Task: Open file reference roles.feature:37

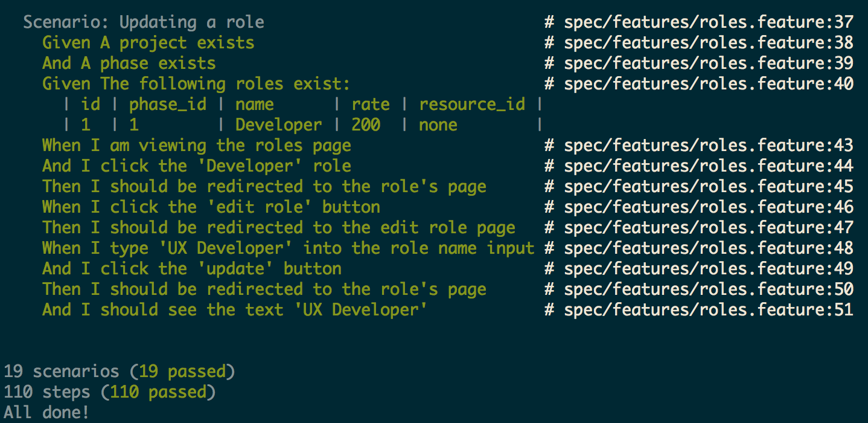Action: [x=708, y=23]
